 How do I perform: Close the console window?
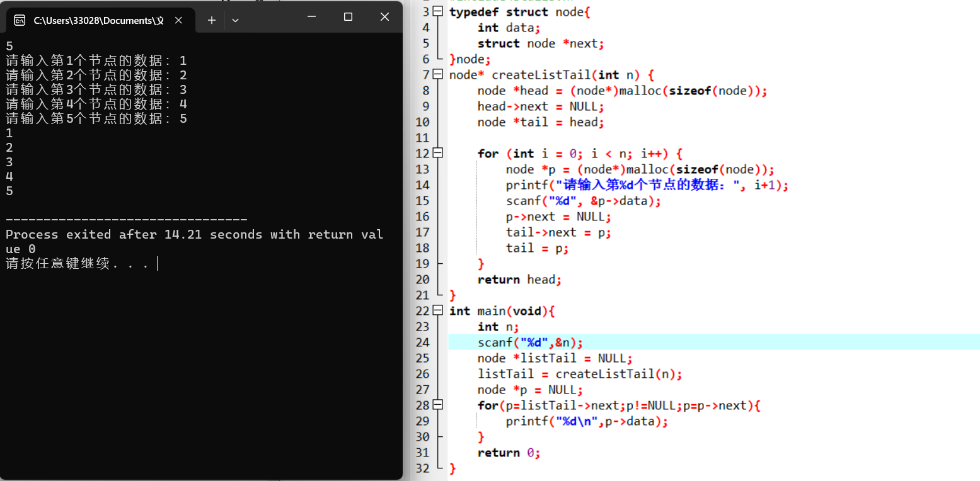point(384,17)
